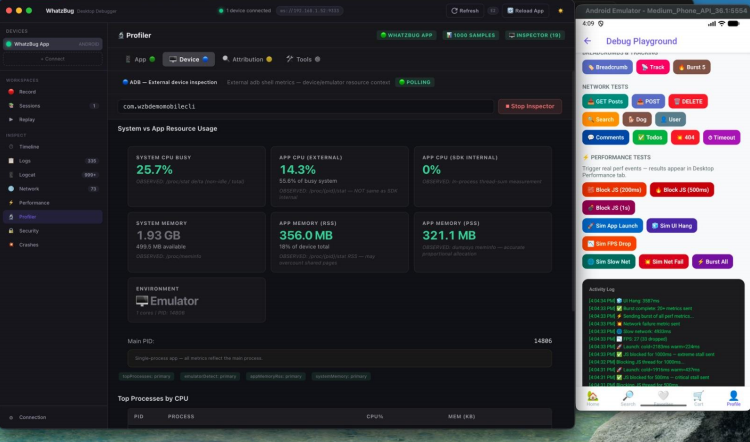Open Profile tab in emulator bottom bar
This screenshot has width=750, height=442.
coord(733,398)
